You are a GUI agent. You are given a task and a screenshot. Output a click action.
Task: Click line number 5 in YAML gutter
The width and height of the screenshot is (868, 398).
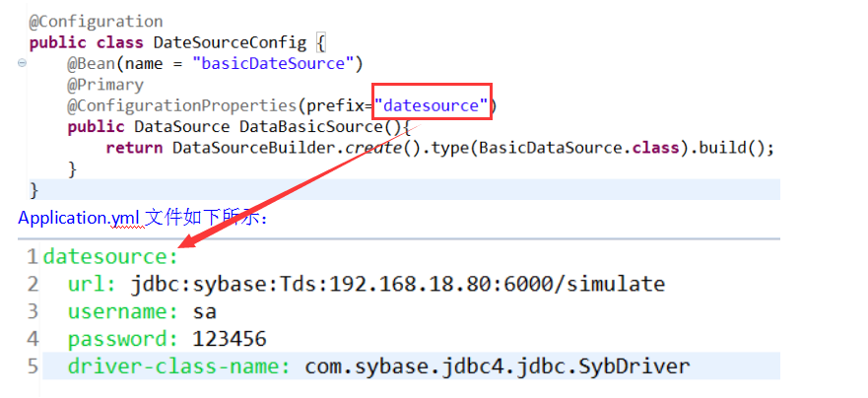tap(33, 367)
